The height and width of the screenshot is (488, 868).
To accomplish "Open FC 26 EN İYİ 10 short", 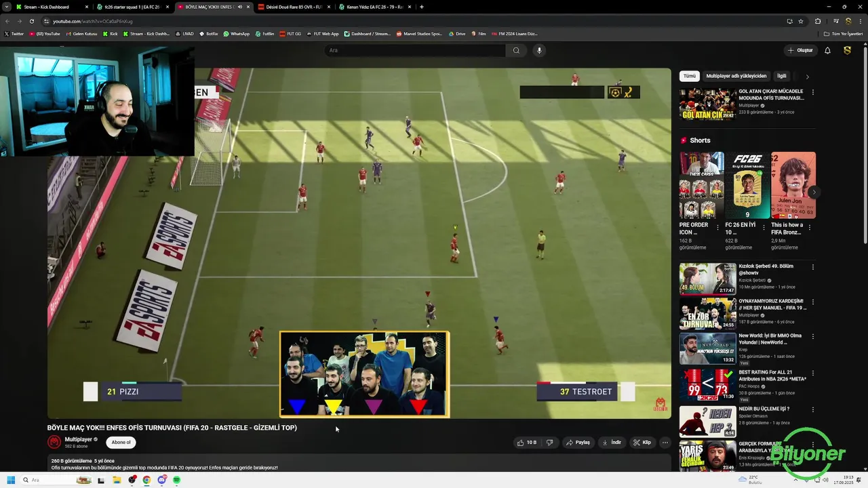I will pyautogui.click(x=748, y=185).
